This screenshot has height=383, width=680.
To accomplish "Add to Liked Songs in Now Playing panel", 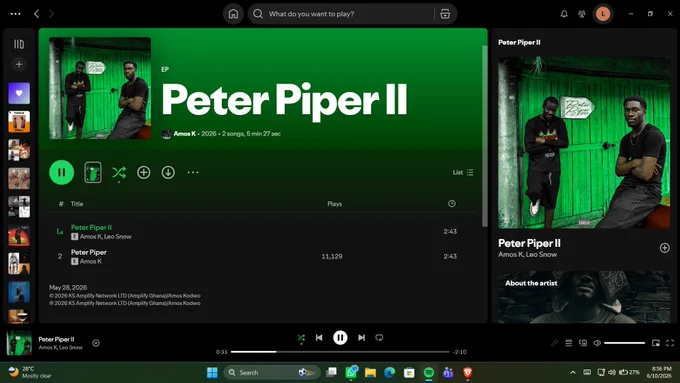I will (x=664, y=248).
